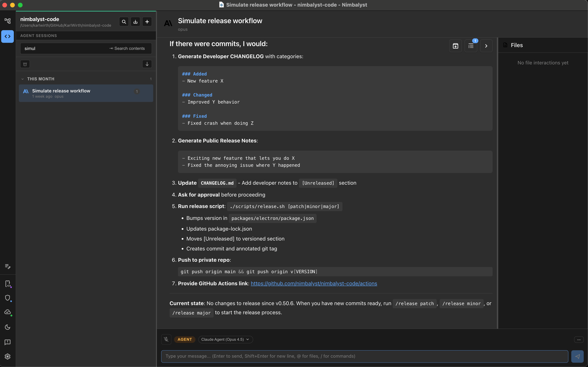Open the nimbalyst-code GitHub actions link

coord(314,284)
